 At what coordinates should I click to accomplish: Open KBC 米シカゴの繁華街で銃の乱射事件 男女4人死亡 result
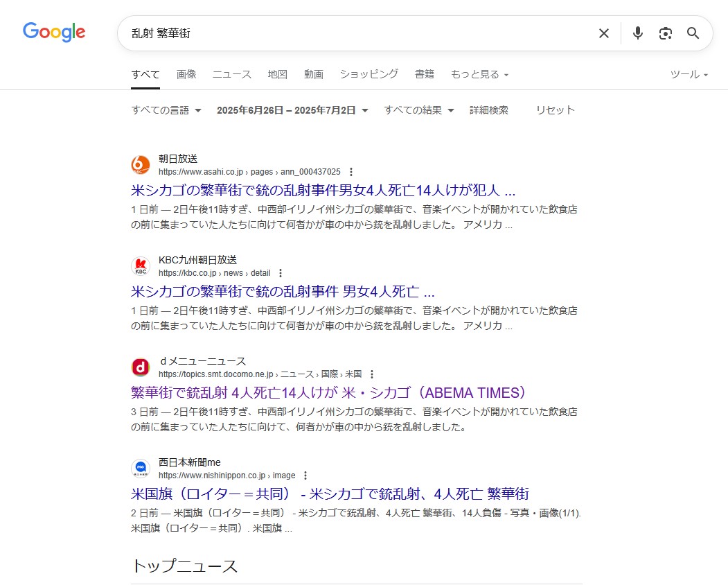coord(283,292)
